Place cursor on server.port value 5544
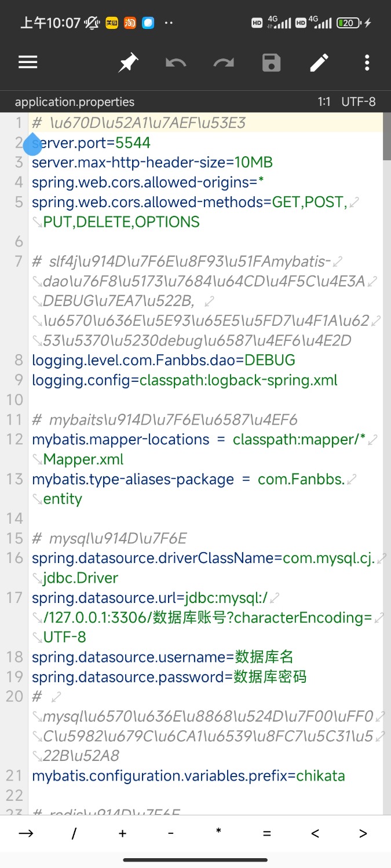The image size is (391, 868). click(x=133, y=143)
